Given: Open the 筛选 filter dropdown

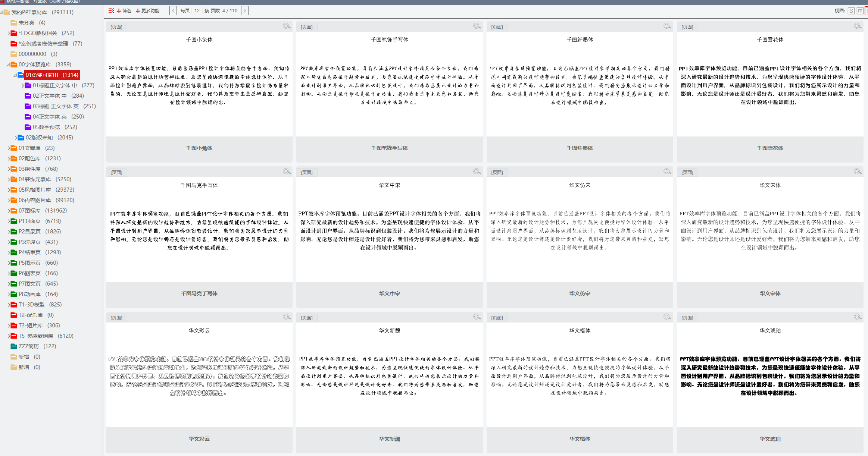Looking at the screenshot, I should point(124,11).
